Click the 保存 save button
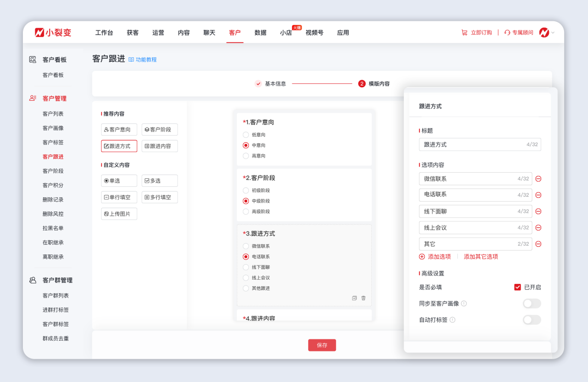Image resolution: width=588 pixels, height=382 pixels. (x=322, y=345)
